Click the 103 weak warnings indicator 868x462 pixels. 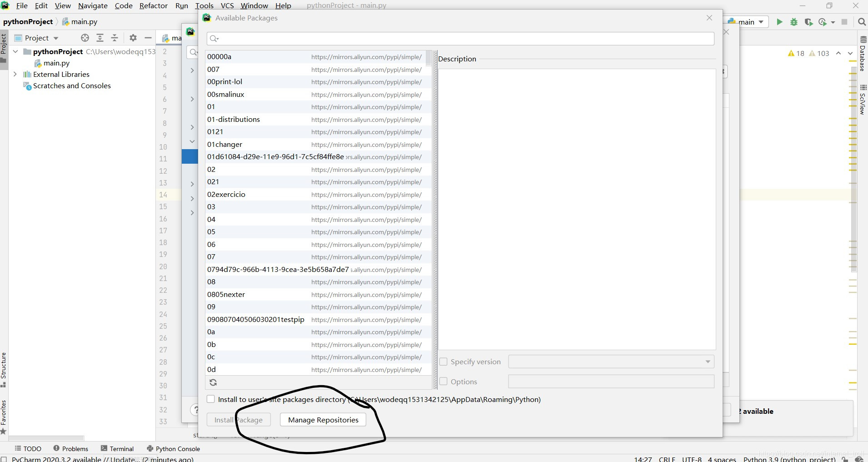click(819, 53)
